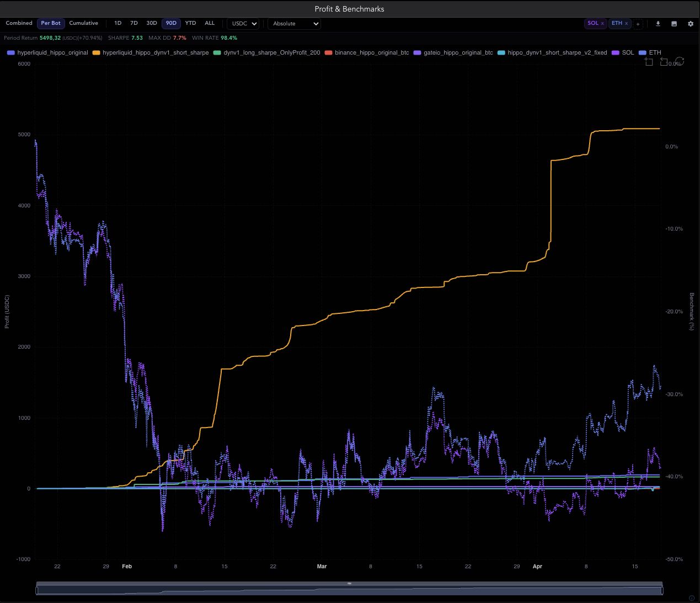Open chart settings gear
Screen dimensions: 700x603
tap(691, 24)
